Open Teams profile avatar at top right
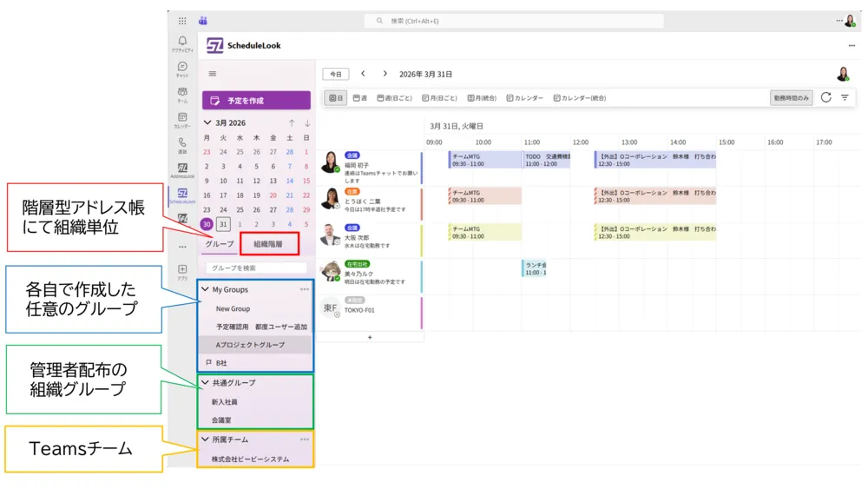This screenshot has width=868, height=489. (850, 21)
